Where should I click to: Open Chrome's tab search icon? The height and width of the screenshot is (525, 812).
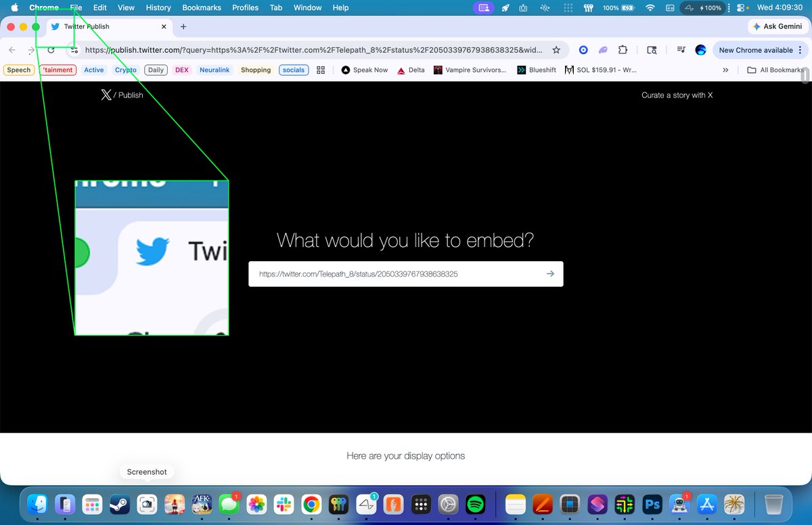(x=652, y=50)
